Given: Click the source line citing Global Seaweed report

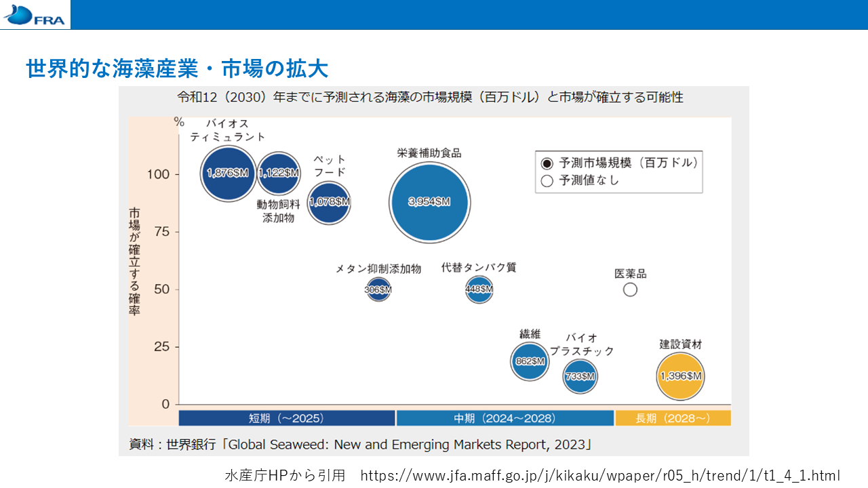Looking at the screenshot, I should [361, 445].
